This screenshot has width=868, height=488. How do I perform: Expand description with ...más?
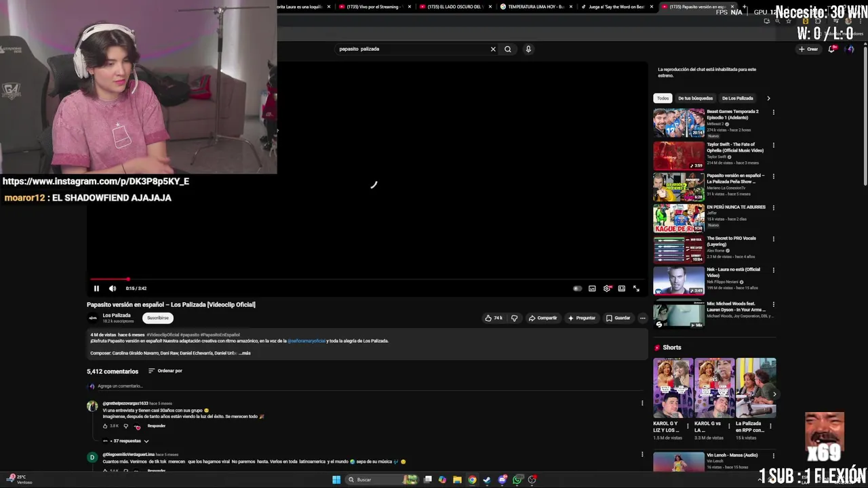(244, 353)
